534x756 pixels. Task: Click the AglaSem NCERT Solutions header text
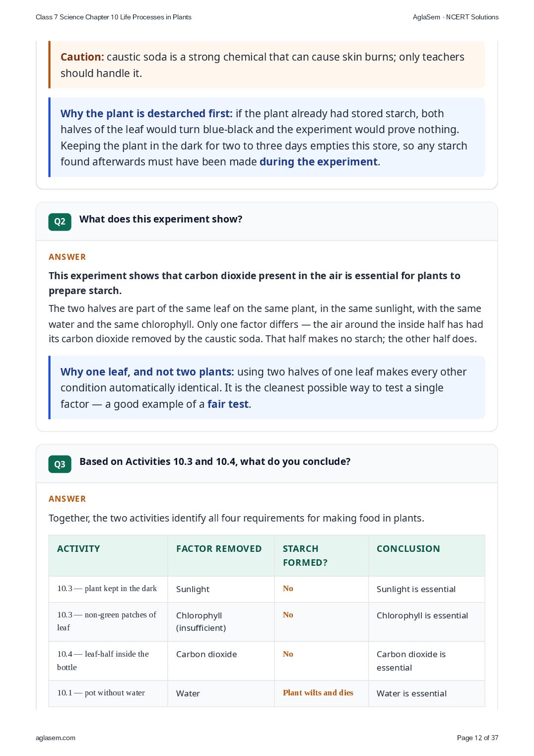click(456, 17)
